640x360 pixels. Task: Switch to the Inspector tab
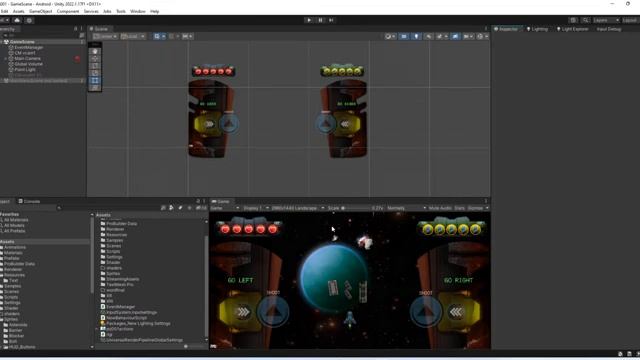[x=506, y=29]
